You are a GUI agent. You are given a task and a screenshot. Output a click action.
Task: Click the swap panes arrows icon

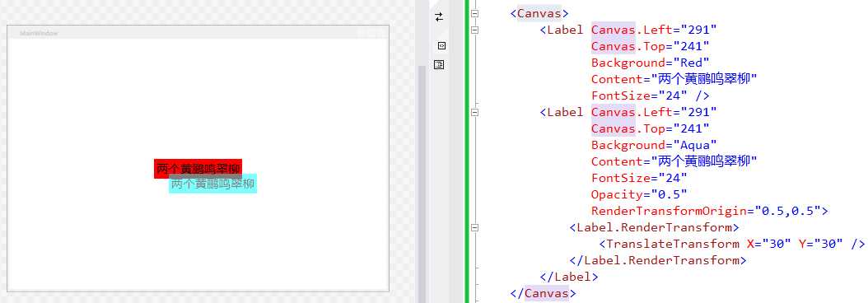point(439,17)
